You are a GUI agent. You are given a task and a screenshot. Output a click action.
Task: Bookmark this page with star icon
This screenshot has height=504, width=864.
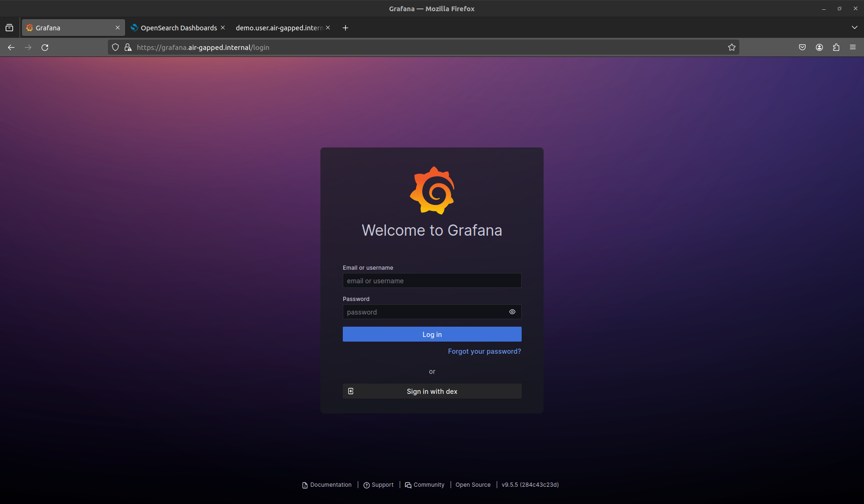[x=732, y=47]
